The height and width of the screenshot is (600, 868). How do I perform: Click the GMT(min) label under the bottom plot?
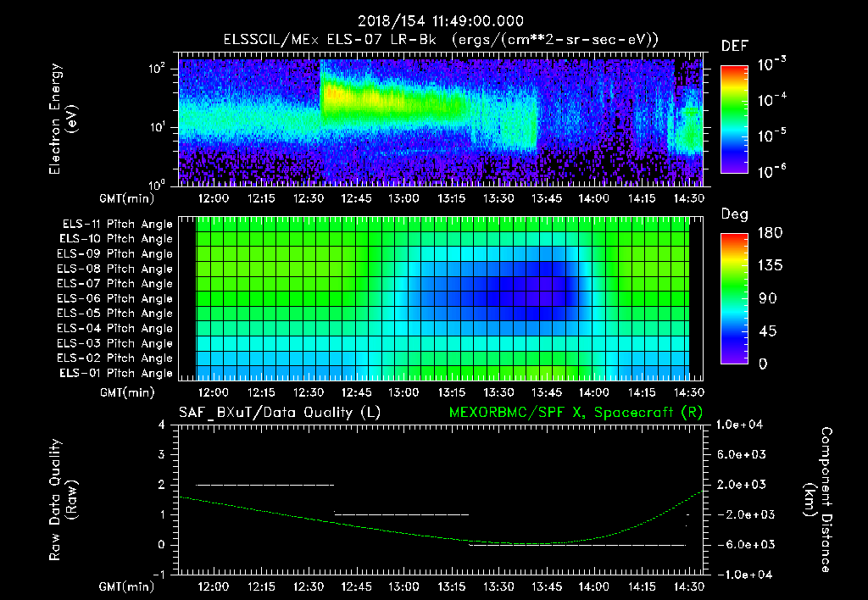[127, 586]
